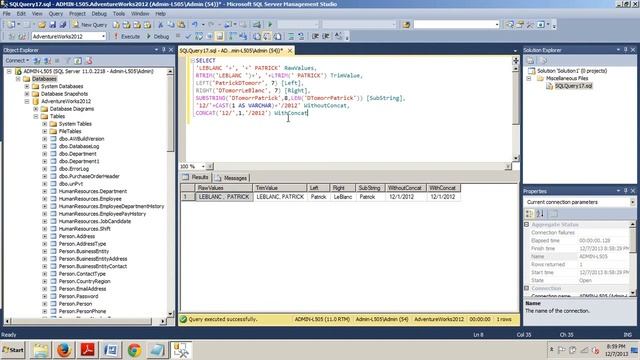
Task: Click the New Query toolbar button
Action: pos(89,24)
